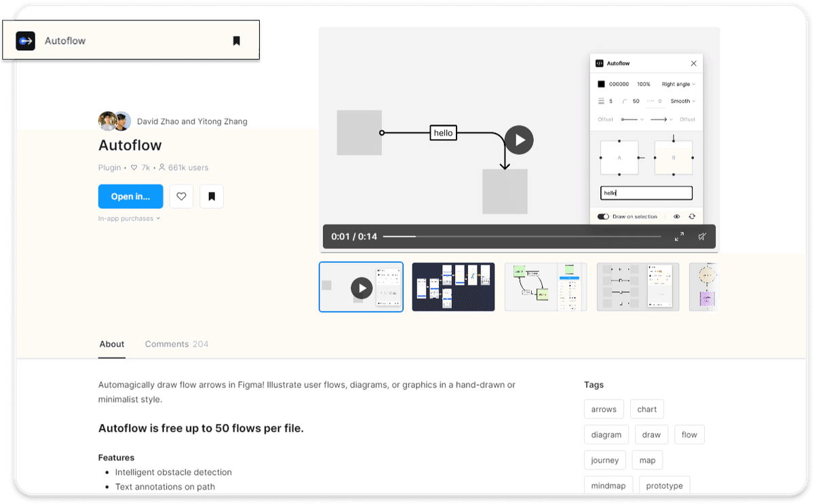Click the A anchor box in the plugin panel
Viewport: 814px width, 504px height.
619,157
